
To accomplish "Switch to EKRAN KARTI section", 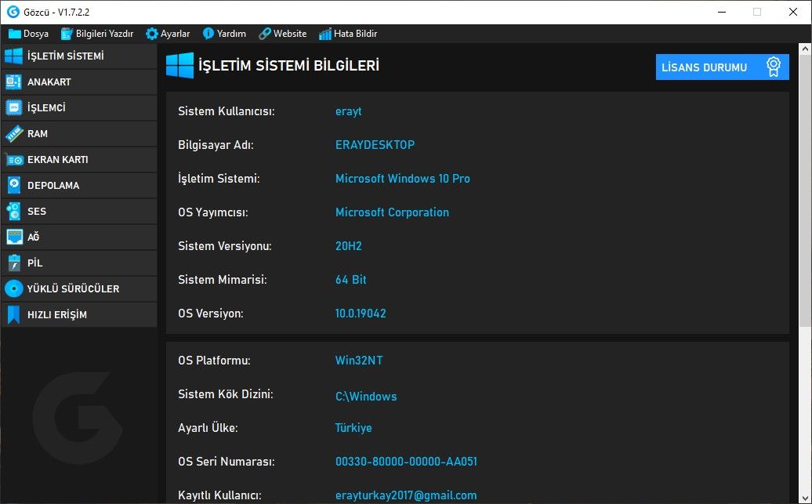I will pos(78,160).
